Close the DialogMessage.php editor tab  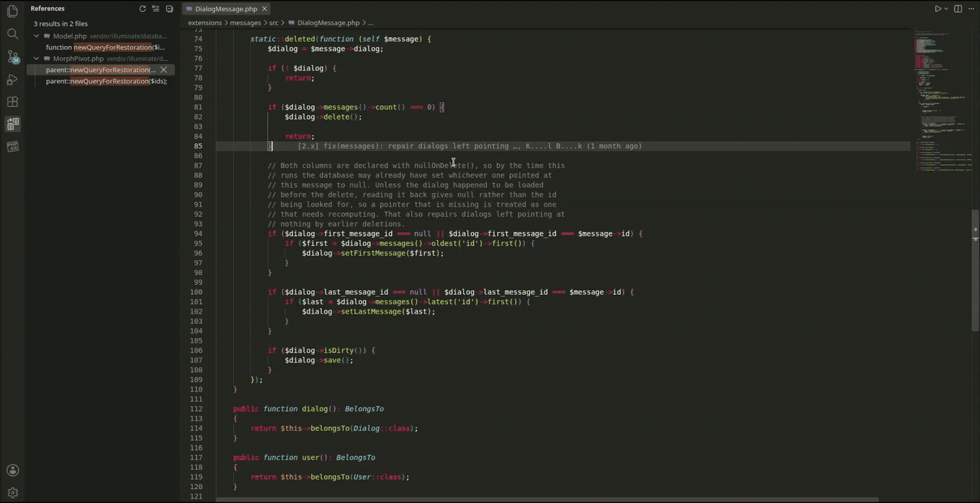[265, 8]
